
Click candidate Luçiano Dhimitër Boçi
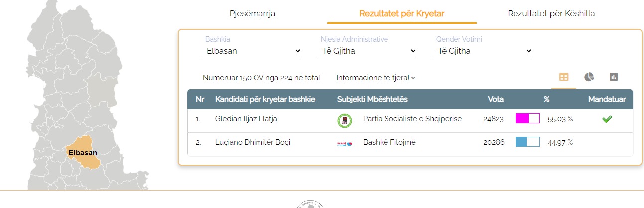point(253,142)
